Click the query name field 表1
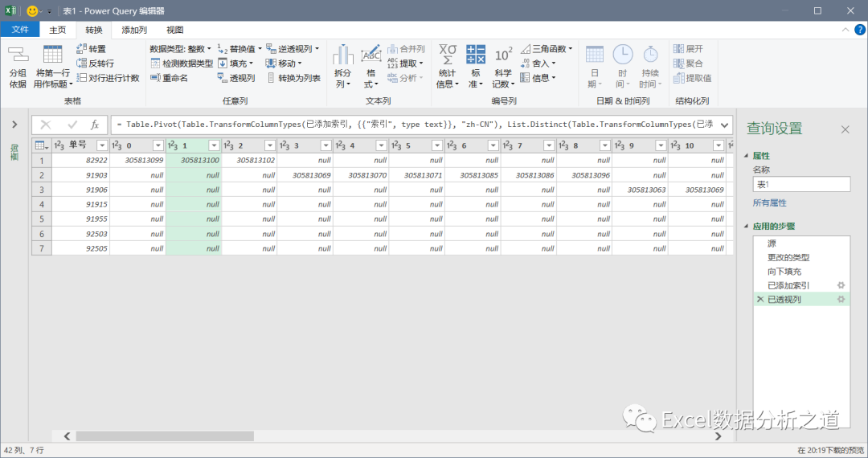868x458 pixels. point(801,184)
